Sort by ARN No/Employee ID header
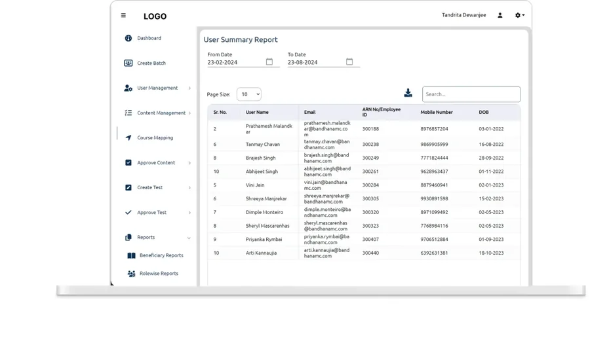Image resolution: width=590 pixels, height=364 pixels. click(381, 112)
